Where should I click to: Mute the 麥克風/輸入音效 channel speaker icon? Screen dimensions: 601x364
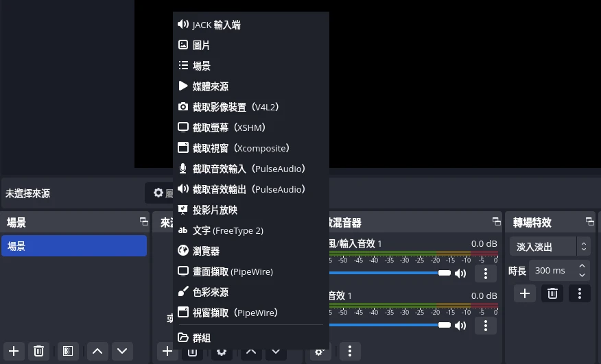(460, 274)
